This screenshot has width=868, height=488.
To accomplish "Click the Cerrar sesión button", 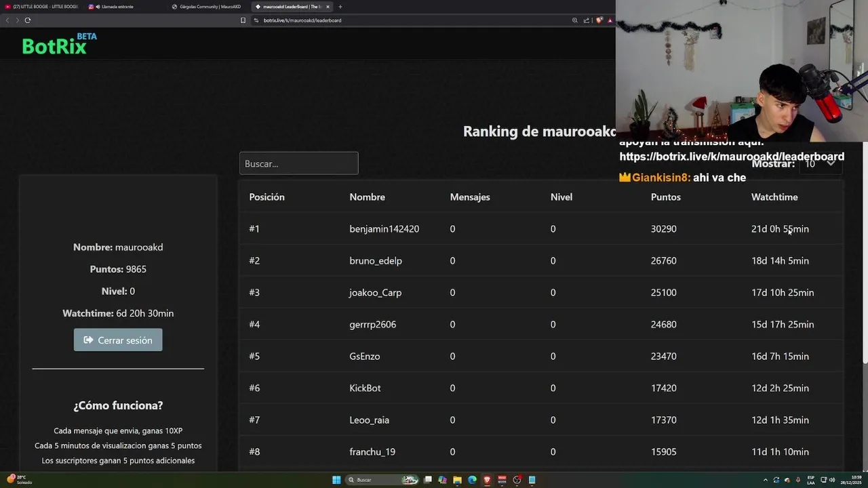I will click(118, 340).
